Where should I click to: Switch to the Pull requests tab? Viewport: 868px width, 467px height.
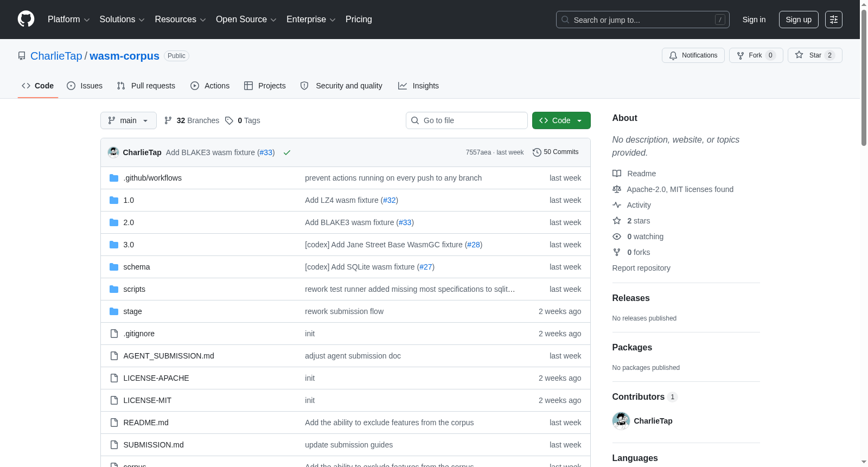click(146, 86)
